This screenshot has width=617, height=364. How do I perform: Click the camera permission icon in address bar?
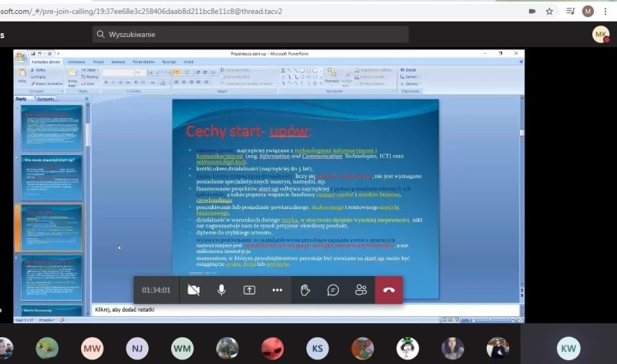529,12
